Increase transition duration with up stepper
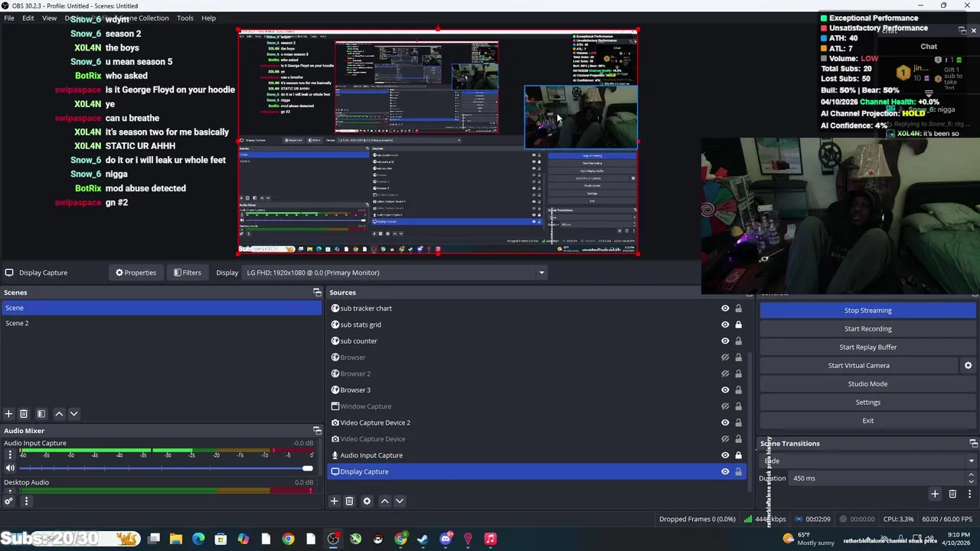The width and height of the screenshot is (980, 551). click(x=971, y=474)
